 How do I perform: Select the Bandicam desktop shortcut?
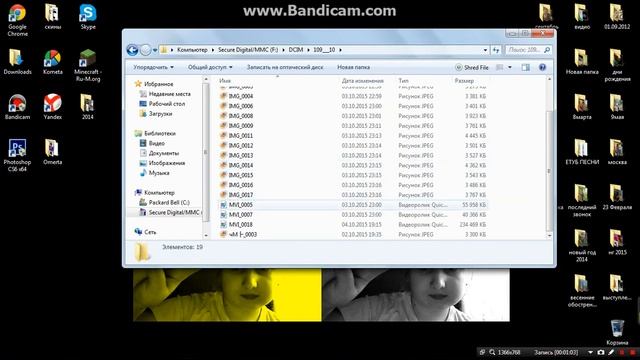[x=18, y=107]
